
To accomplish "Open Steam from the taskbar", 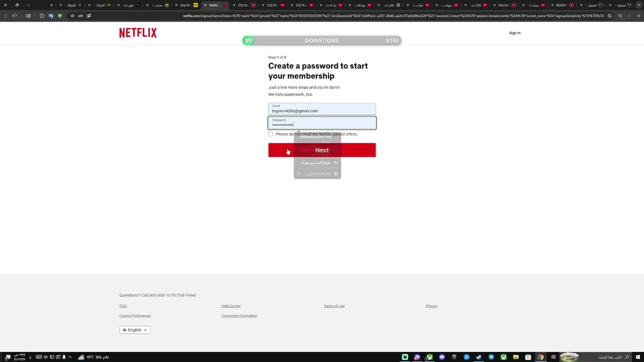I will pos(478,357).
